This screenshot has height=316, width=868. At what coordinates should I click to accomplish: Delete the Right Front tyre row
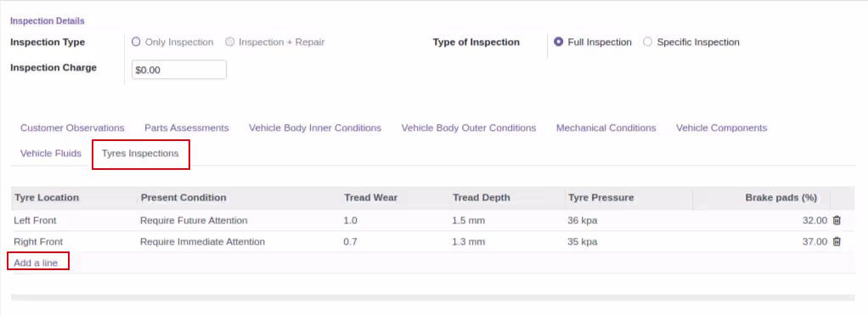(837, 242)
